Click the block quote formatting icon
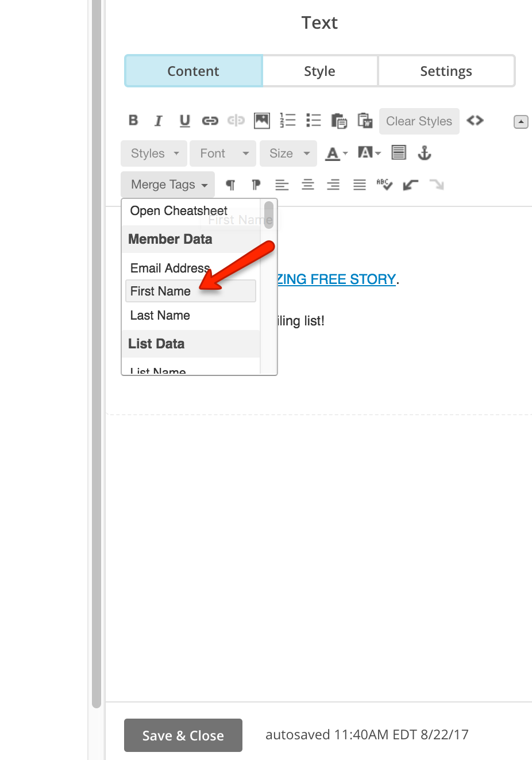532x760 pixels. coord(399,153)
